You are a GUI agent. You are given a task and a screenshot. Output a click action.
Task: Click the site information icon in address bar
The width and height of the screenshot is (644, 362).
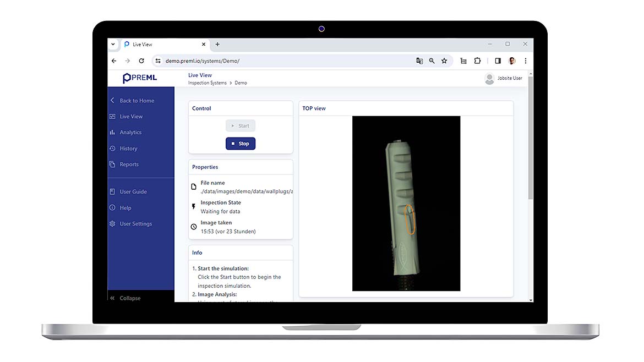[x=158, y=61]
